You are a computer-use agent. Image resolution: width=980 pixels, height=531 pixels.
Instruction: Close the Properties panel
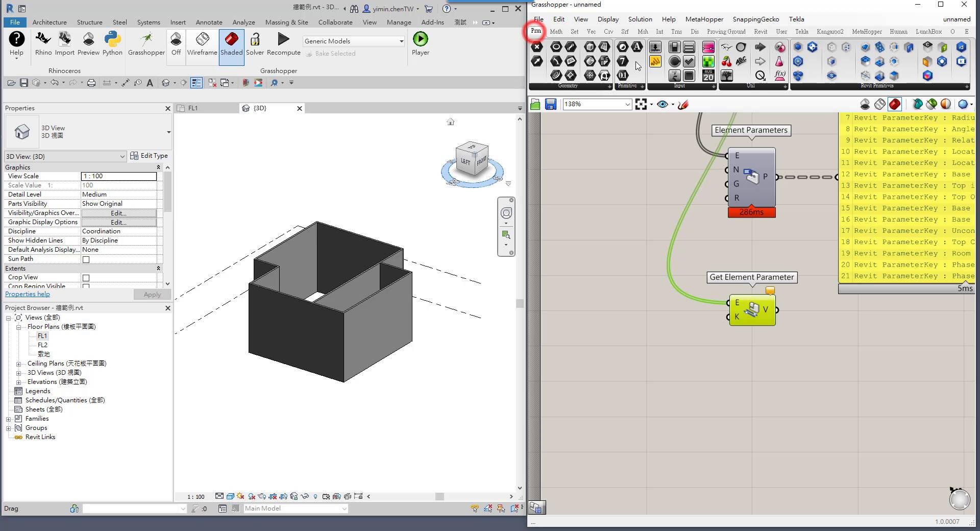167,108
